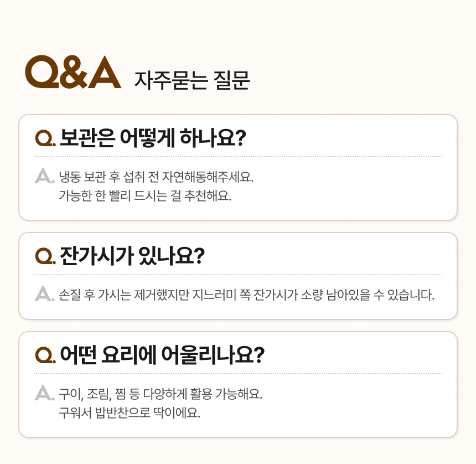This screenshot has width=476, height=464.
Task: Click the large Q in the Q&A logo
Action: click(x=42, y=72)
